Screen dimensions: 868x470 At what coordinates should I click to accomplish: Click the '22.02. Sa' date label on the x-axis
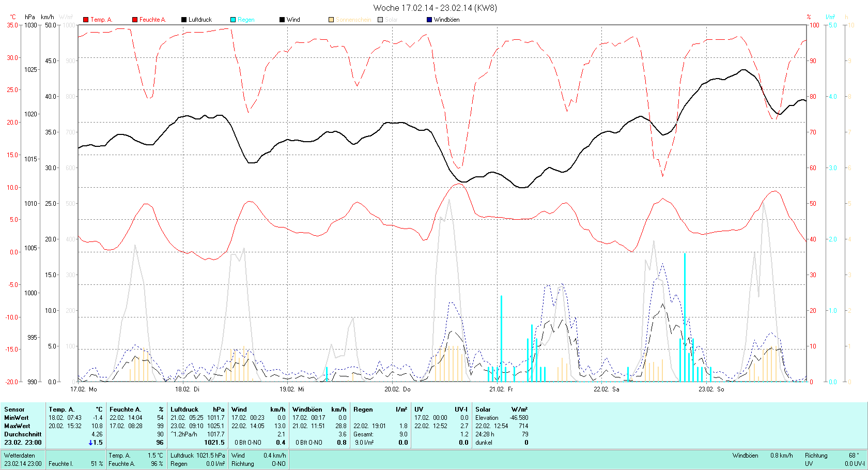point(607,389)
